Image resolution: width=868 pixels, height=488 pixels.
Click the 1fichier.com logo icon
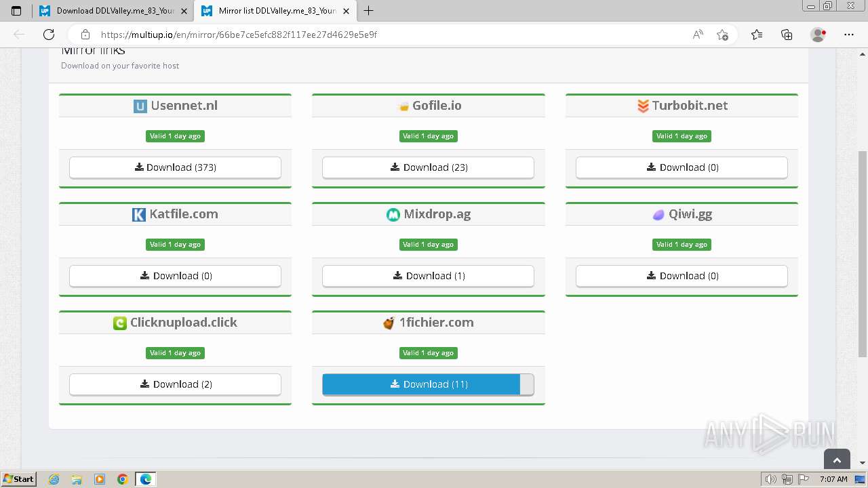tap(389, 323)
